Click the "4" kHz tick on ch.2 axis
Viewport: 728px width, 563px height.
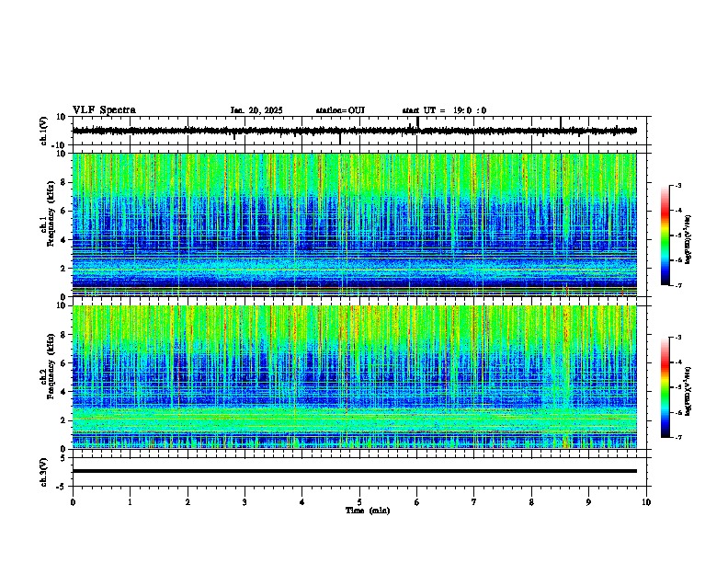point(64,392)
